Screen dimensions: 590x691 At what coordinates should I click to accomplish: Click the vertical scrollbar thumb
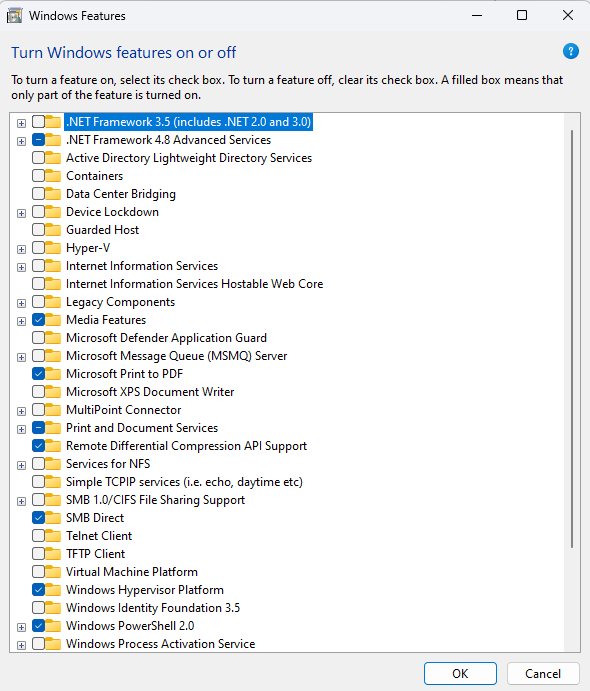point(572,339)
